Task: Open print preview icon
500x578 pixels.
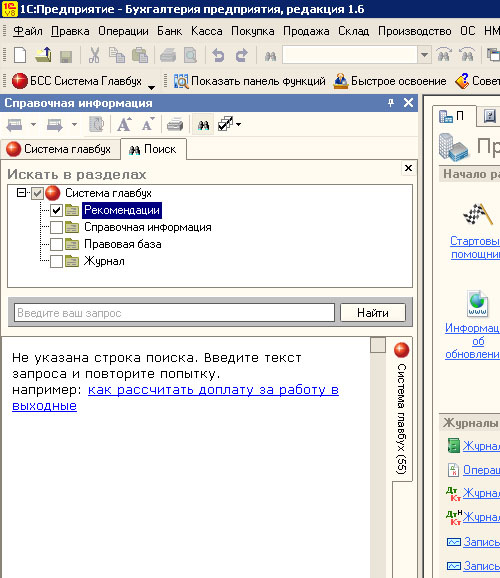Action: tap(190, 55)
